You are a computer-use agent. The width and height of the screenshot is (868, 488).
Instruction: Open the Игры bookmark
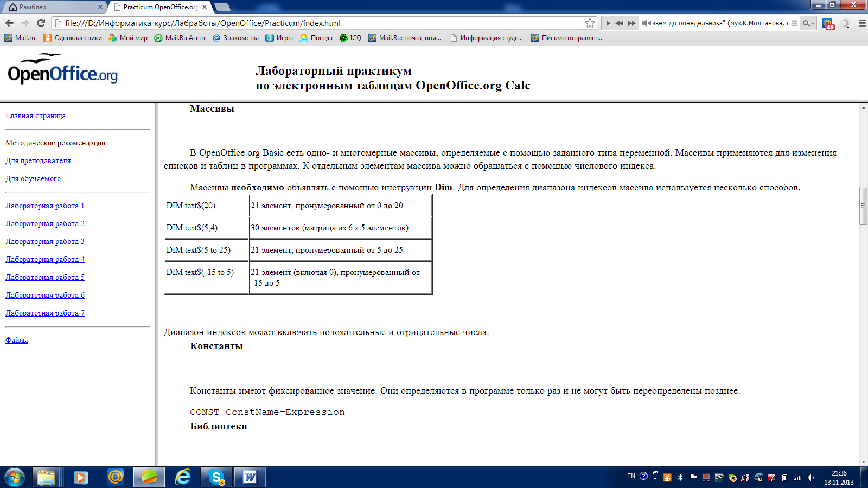pos(279,38)
